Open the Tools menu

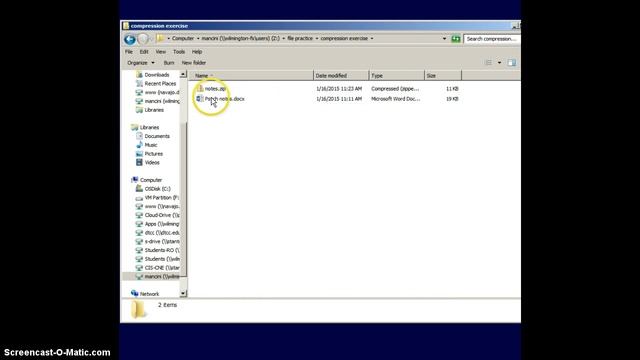[x=179, y=52]
